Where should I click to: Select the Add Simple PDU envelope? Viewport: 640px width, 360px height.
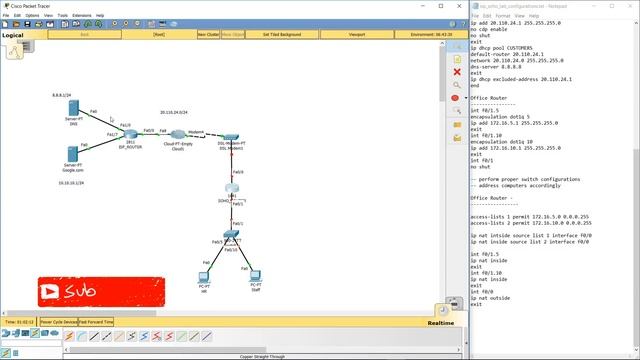click(x=457, y=125)
